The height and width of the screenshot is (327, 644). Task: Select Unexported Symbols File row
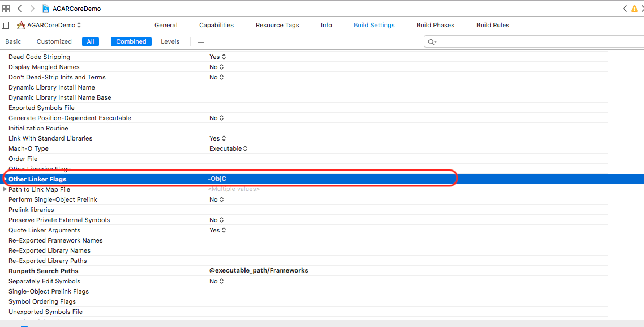pyautogui.click(x=46, y=312)
